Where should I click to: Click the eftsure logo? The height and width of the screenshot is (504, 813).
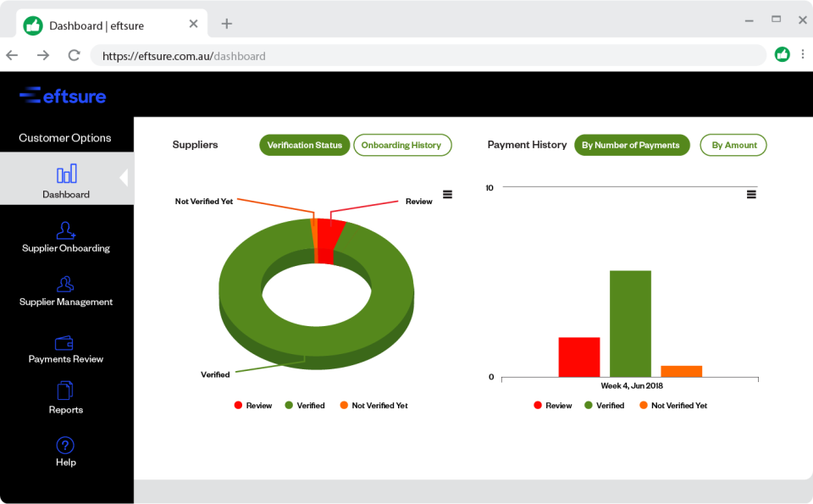[63, 96]
